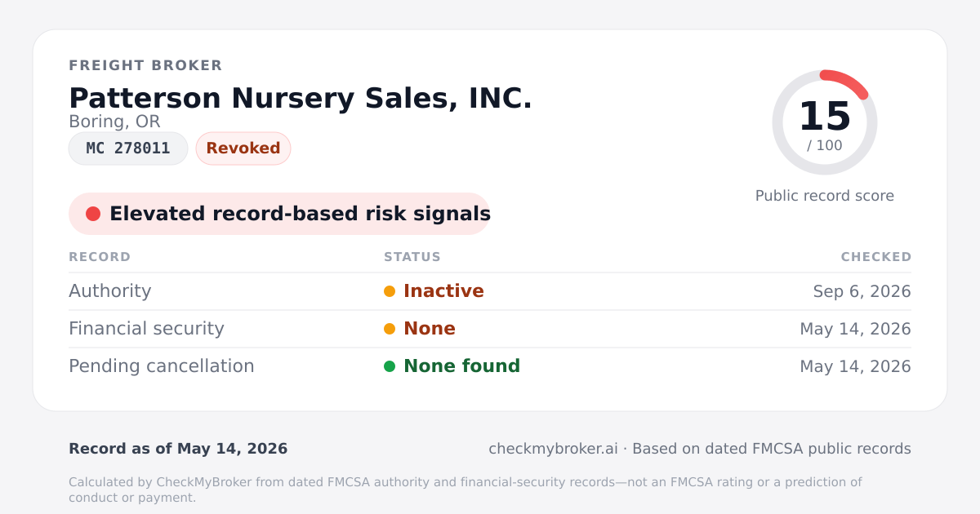Click the STATUS column header
This screenshot has width=980, height=514.
point(412,257)
